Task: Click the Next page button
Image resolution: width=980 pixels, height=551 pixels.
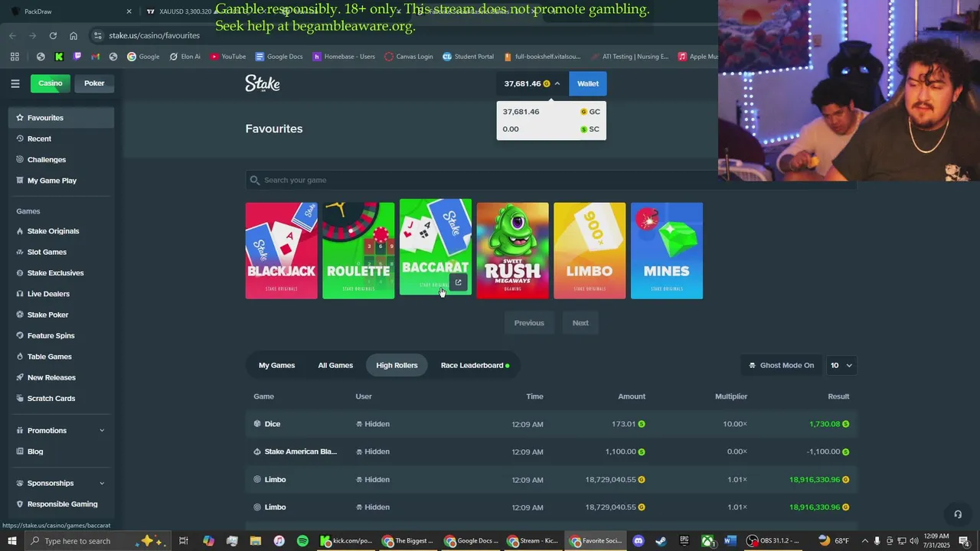Action: [x=580, y=323]
